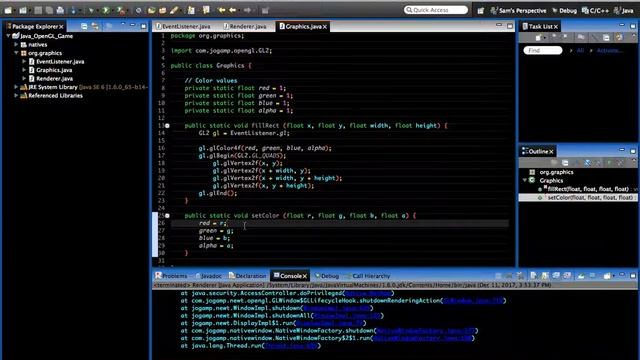The height and width of the screenshot is (360, 640).
Task: Collapse the Graphics class in Outline
Action: tap(525, 180)
